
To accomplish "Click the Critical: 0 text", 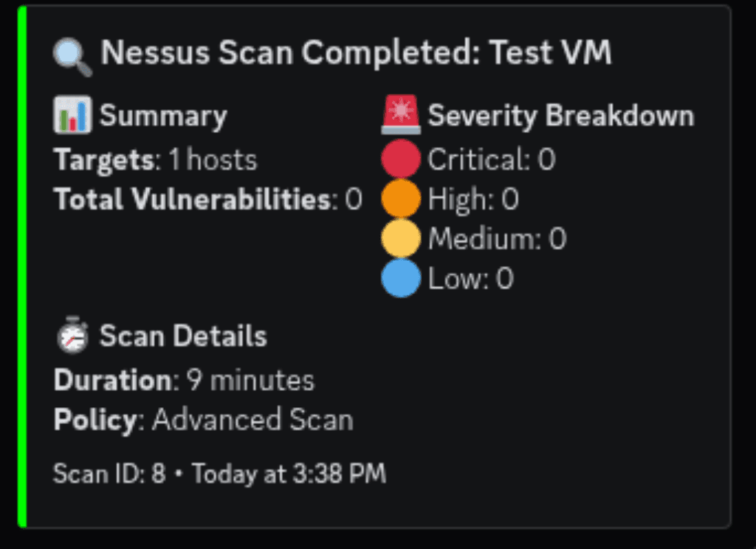I will [x=491, y=160].
